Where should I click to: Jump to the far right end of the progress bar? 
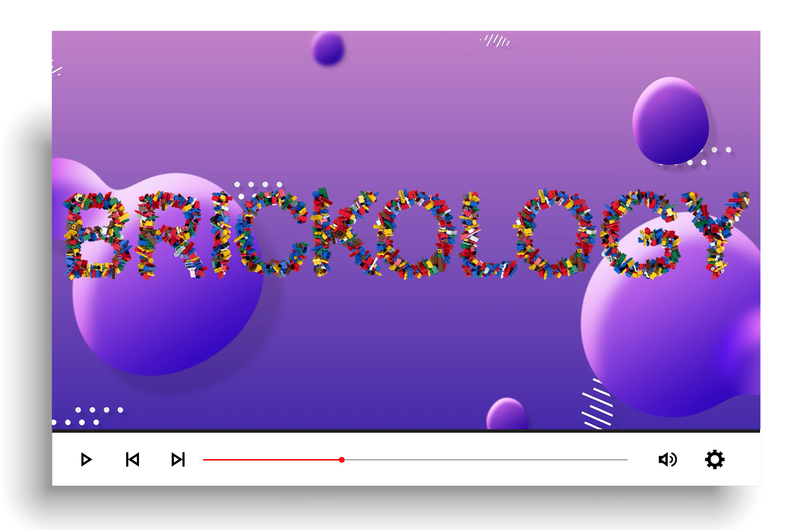click(626, 460)
